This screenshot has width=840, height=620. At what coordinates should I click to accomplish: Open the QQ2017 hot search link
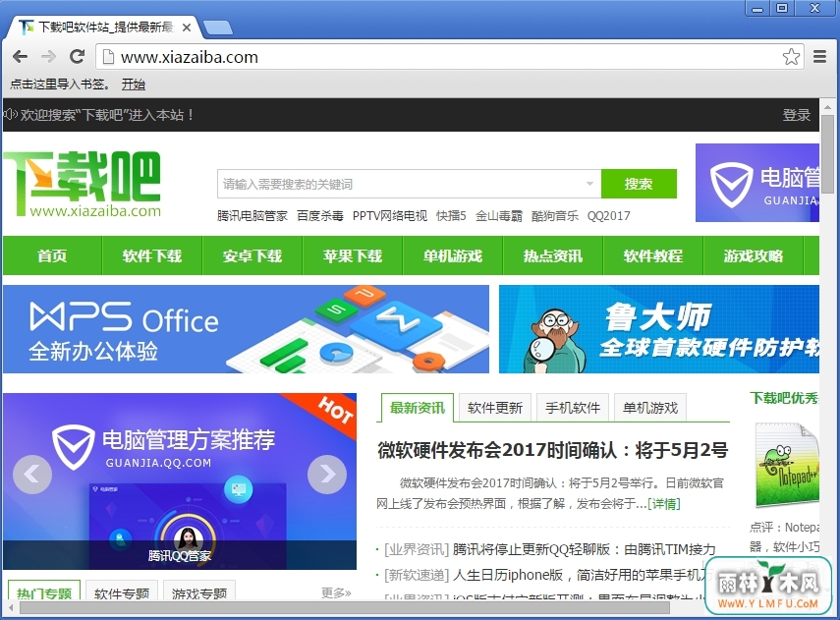click(608, 216)
